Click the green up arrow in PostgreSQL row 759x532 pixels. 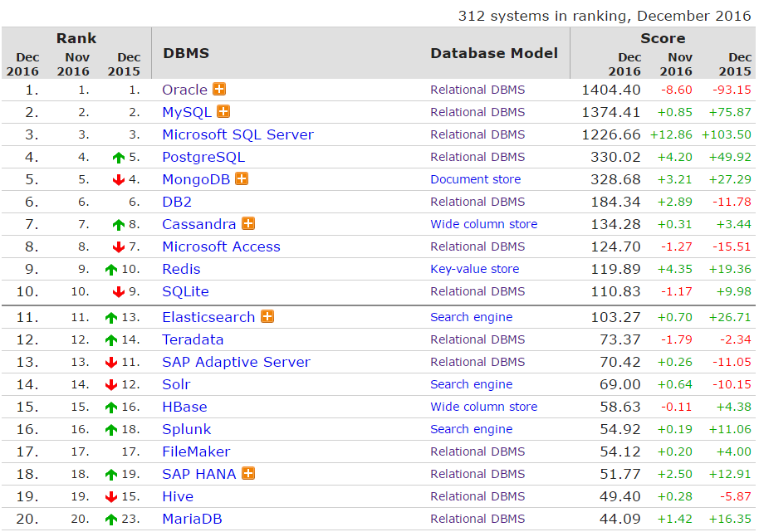(119, 157)
